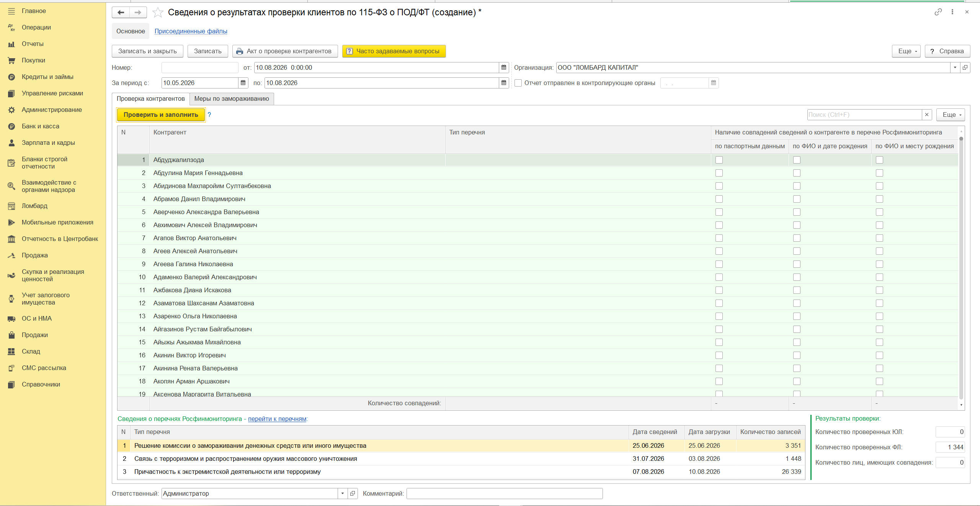The image size is (980, 506).
Task: Open the Главное section icon
Action: coord(11,11)
